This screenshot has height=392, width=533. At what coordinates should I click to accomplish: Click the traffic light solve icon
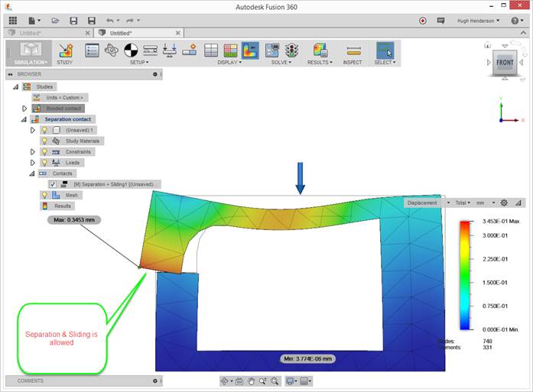(291, 50)
